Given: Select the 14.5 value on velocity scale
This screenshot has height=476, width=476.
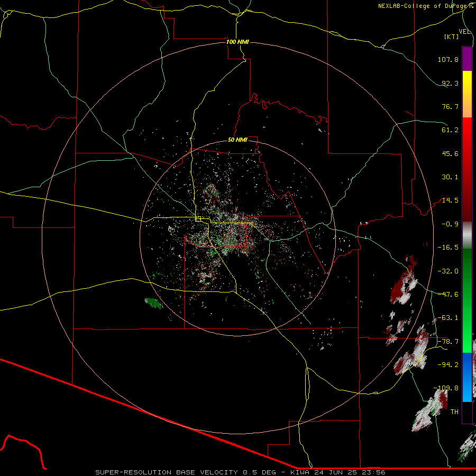Looking at the screenshot, I should coord(450,200).
